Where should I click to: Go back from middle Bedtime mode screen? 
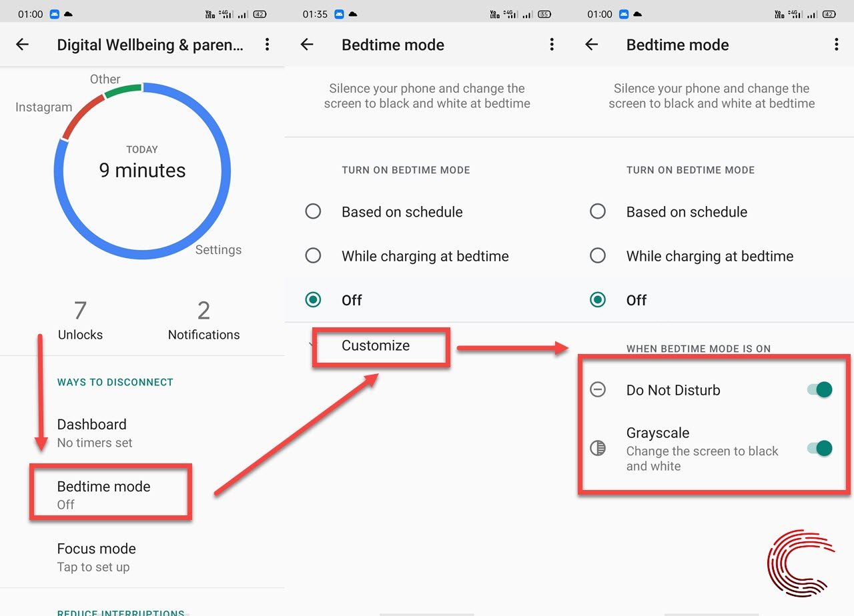[307, 45]
